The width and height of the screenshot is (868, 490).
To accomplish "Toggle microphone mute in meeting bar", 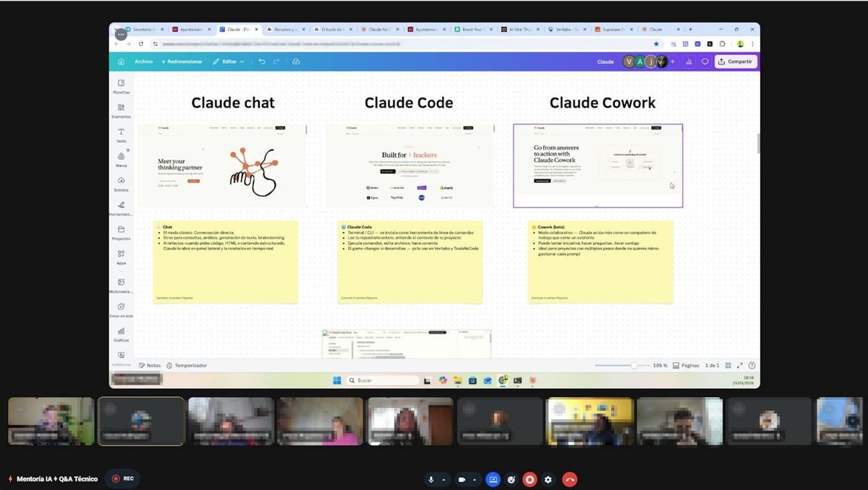I will click(x=432, y=479).
